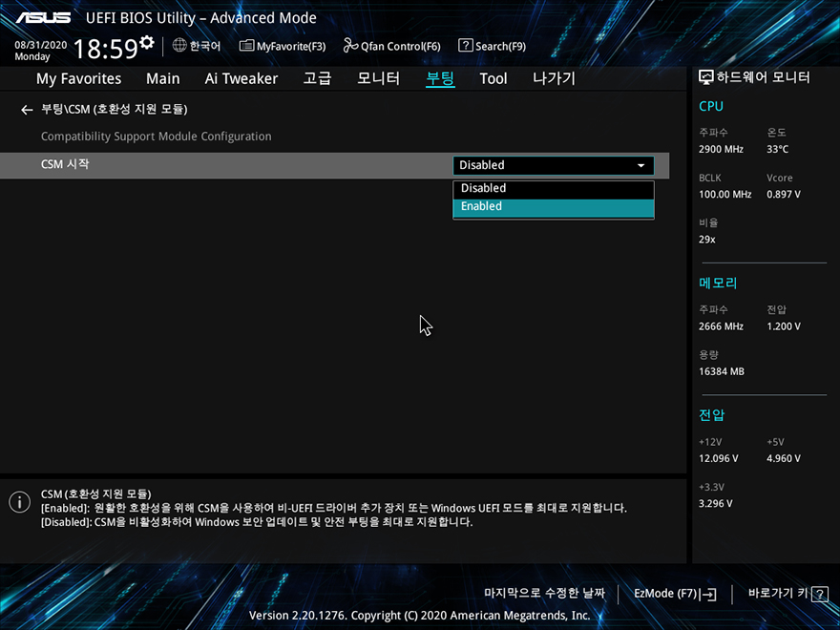Open 바로가기 키 shortcuts
This screenshot has width=840, height=630.
(778, 593)
